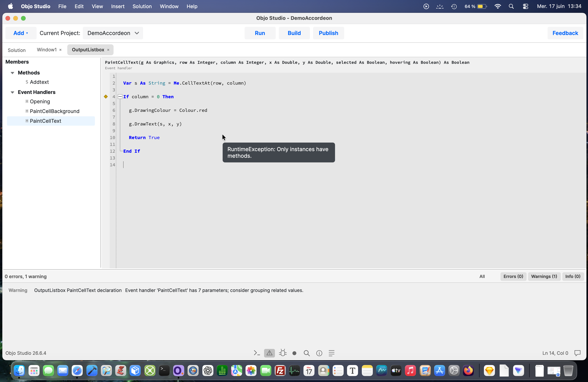Click the 'Return True' code on line 10
The image size is (588, 382).
click(x=144, y=138)
